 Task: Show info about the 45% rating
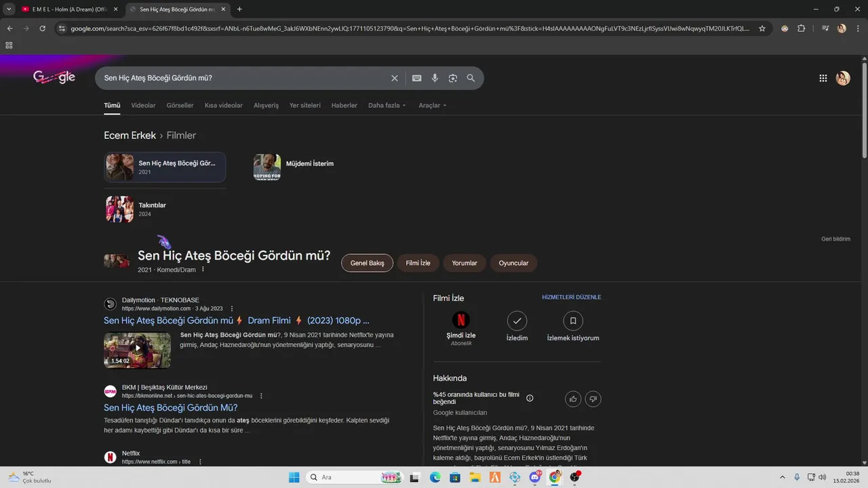530,398
